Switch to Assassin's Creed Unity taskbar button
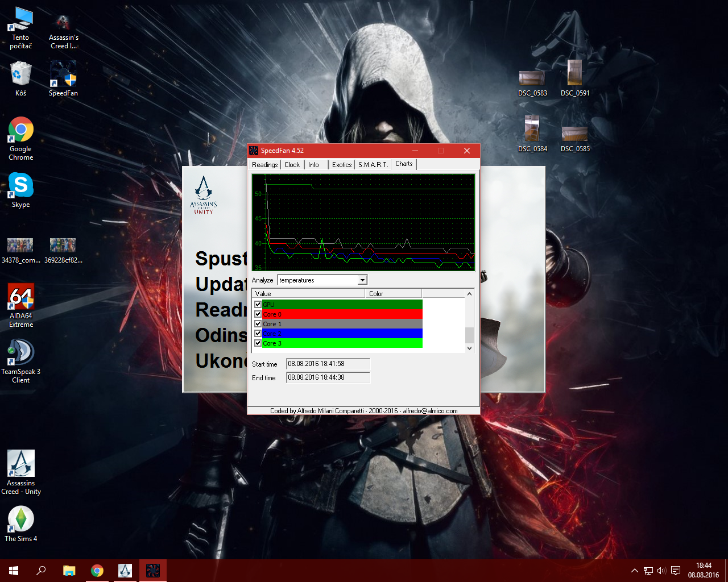 [125, 571]
